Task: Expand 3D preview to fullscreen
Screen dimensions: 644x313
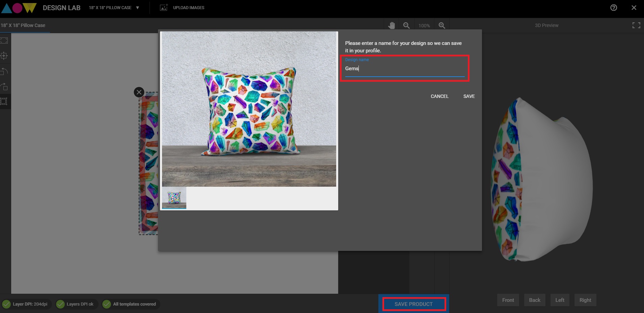Action: [636, 25]
